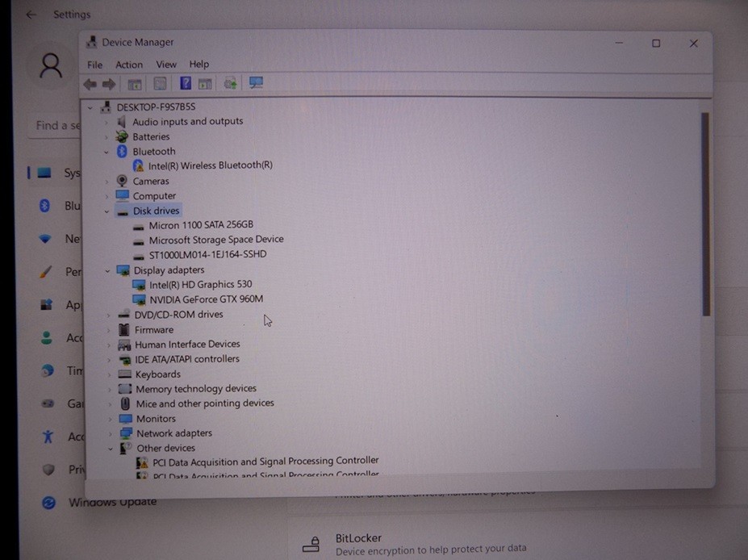Click the Properties toolbar icon
Screen dimensions: 748x560
click(x=160, y=84)
